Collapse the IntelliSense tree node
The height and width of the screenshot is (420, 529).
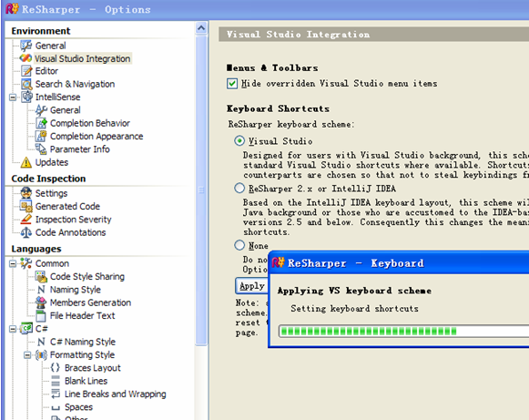pos(13,97)
